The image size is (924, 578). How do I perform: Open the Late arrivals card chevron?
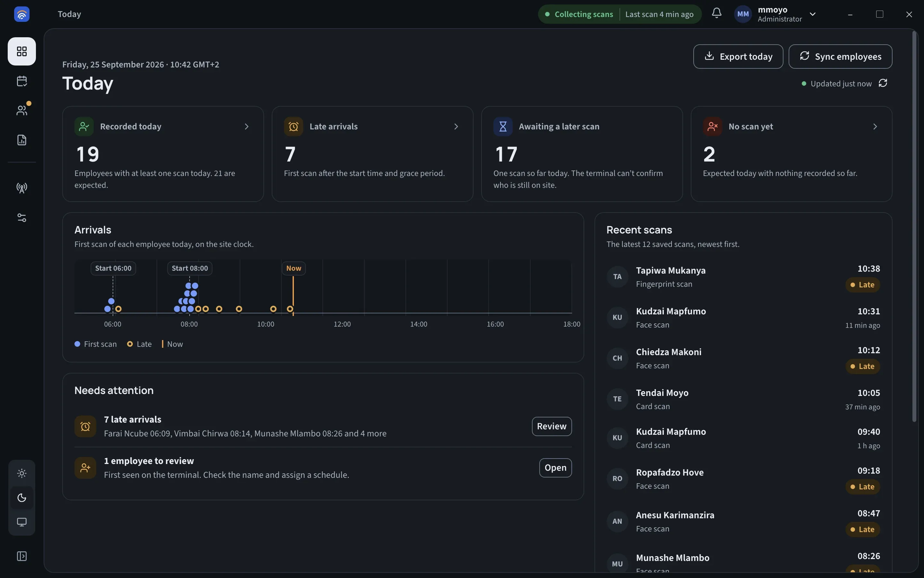pyautogui.click(x=456, y=127)
